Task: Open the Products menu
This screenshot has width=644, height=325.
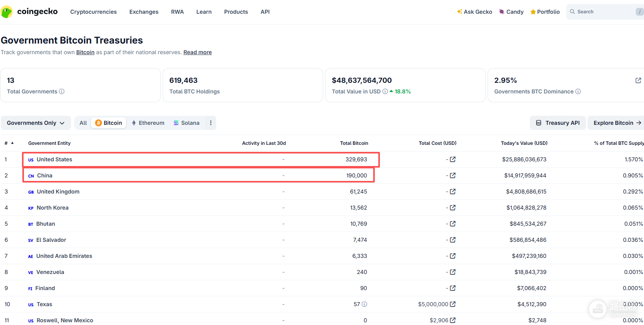Action: click(x=236, y=12)
